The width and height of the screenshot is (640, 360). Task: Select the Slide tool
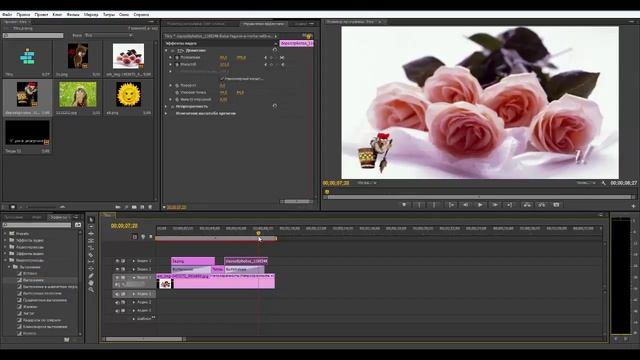click(x=91, y=269)
